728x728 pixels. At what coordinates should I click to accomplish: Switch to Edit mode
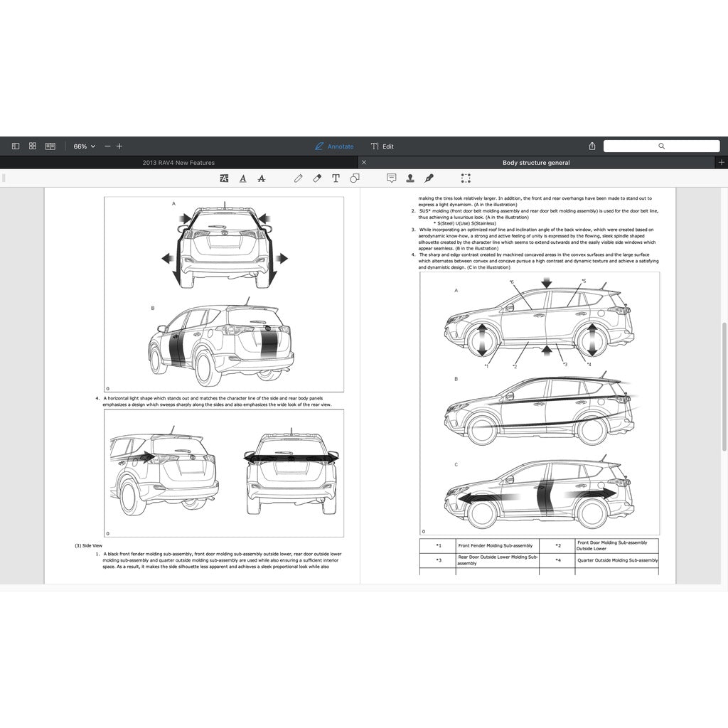[x=382, y=146]
